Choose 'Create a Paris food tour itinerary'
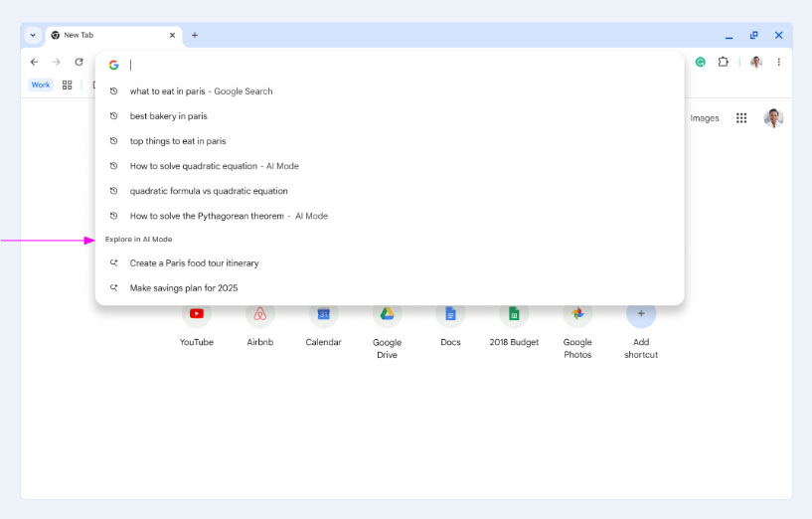Viewport: 812px width, 519px height. 390,263
